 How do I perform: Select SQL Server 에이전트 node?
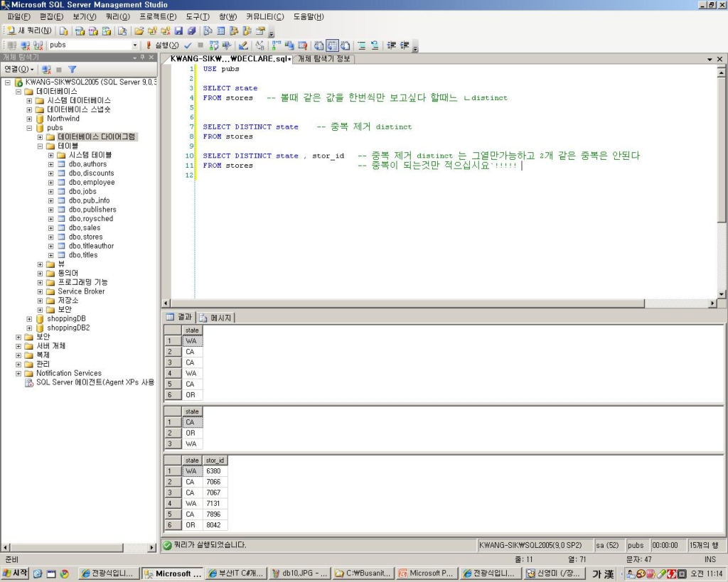(x=95, y=382)
